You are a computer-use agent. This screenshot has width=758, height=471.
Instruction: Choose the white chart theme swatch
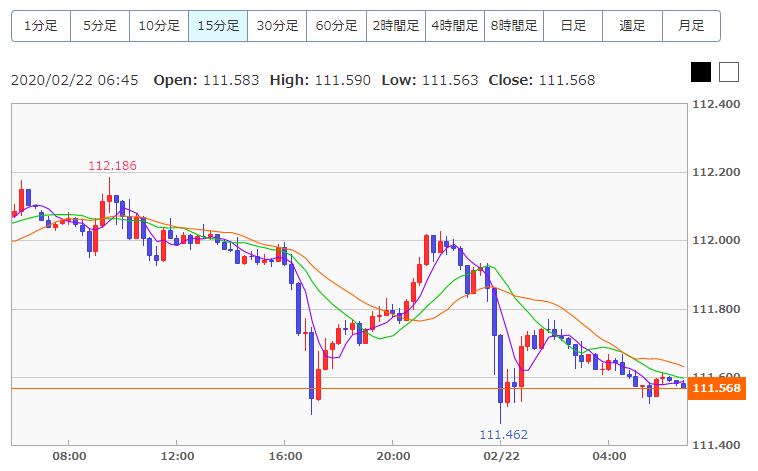(729, 72)
